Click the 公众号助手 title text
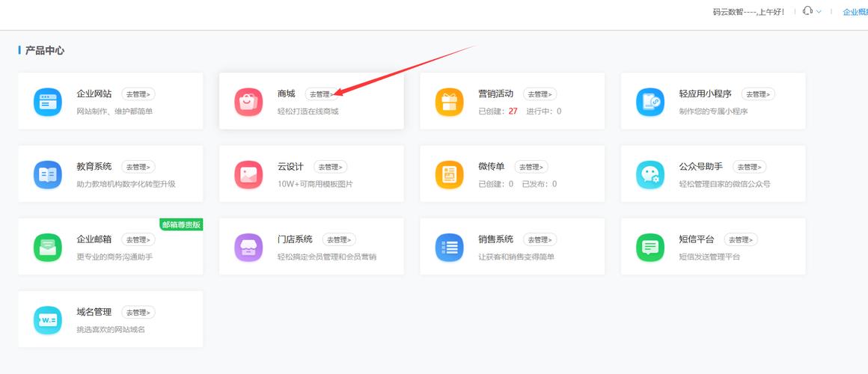The width and height of the screenshot is (868, 374). [701, 167]
